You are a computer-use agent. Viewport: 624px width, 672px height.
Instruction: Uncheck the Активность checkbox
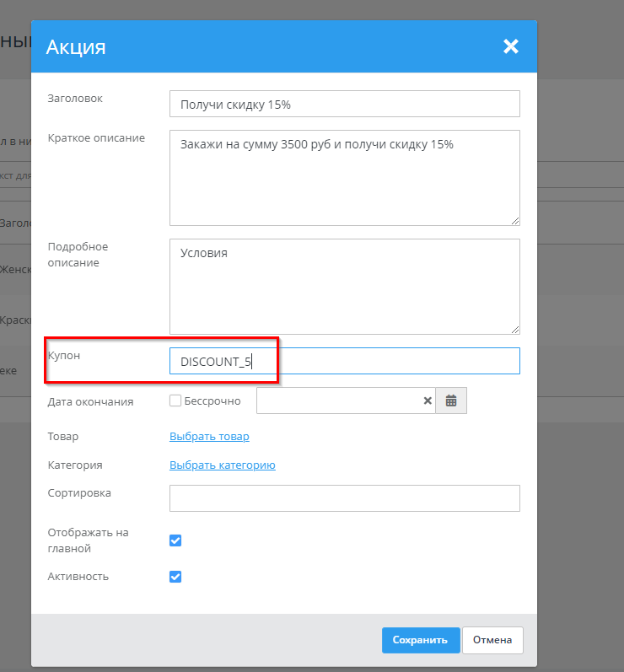tap(175, 577)
